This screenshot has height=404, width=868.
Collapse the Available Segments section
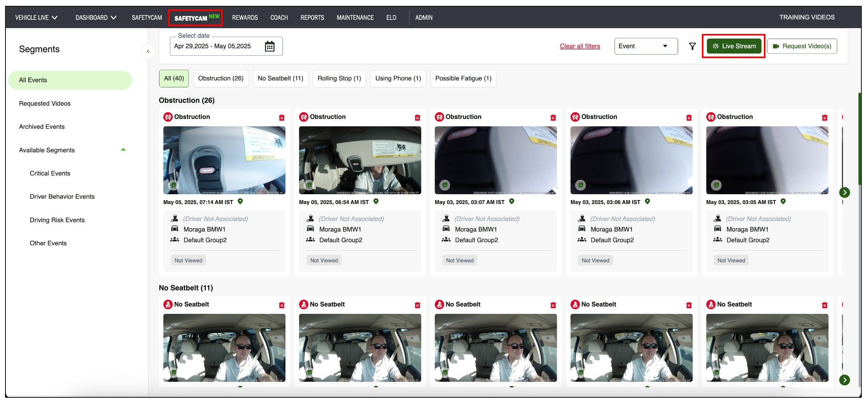(x=123, y=150)
